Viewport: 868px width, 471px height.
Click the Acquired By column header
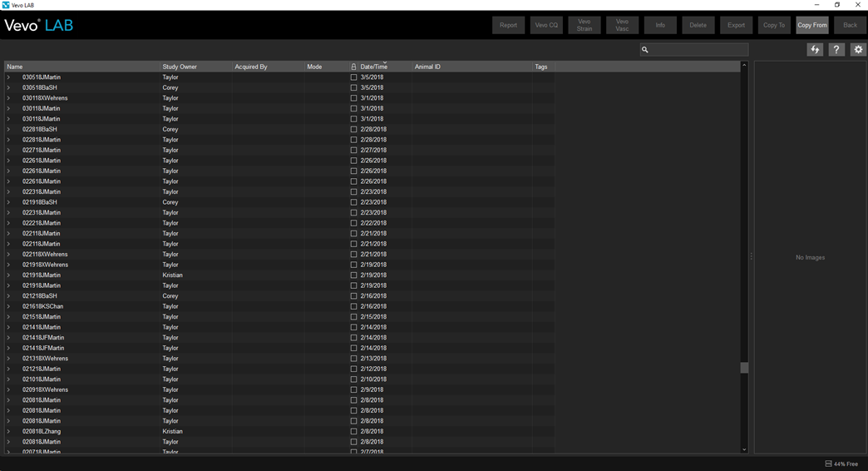[x=268, y=67]
